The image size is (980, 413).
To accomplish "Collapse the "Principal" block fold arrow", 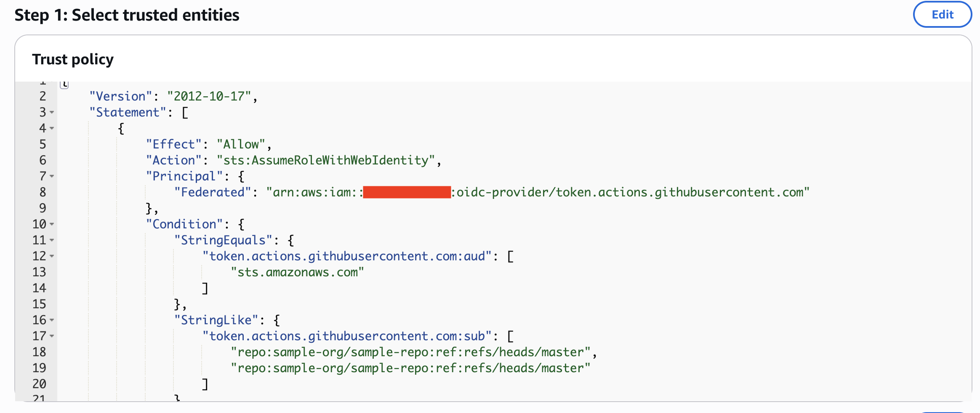I will 52,176.
